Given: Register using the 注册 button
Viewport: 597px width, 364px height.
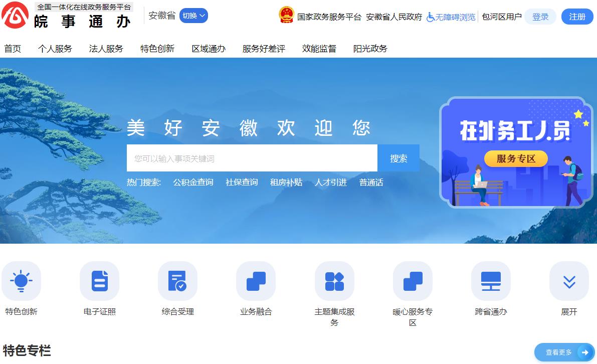Looking at the screenshot, I should click(577, 17).
